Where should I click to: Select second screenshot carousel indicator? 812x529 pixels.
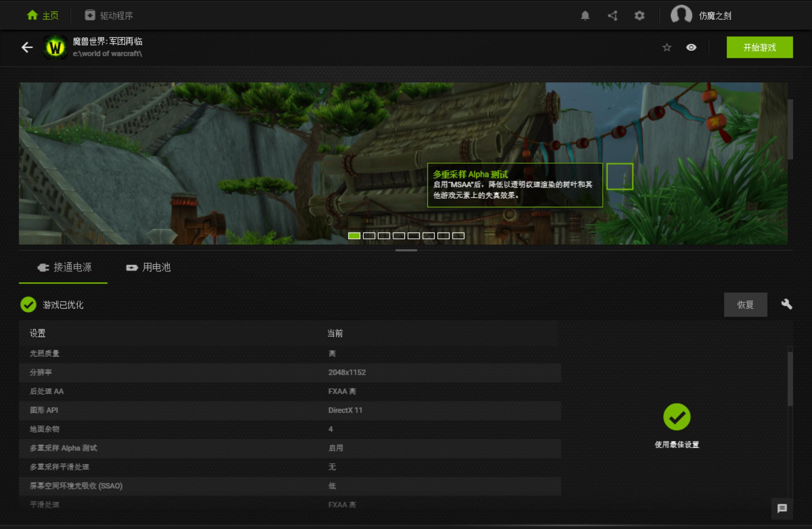pyautogui.click(x=369, y=236)
